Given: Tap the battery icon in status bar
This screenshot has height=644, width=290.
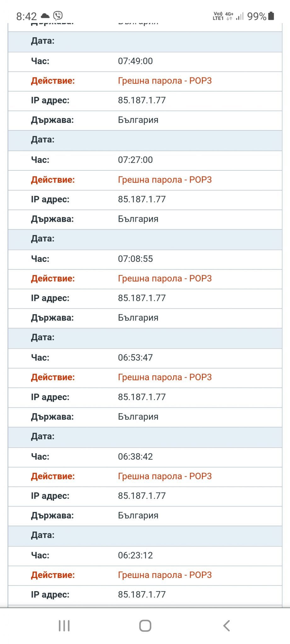Looking at the screenshot, I should 271,16.
